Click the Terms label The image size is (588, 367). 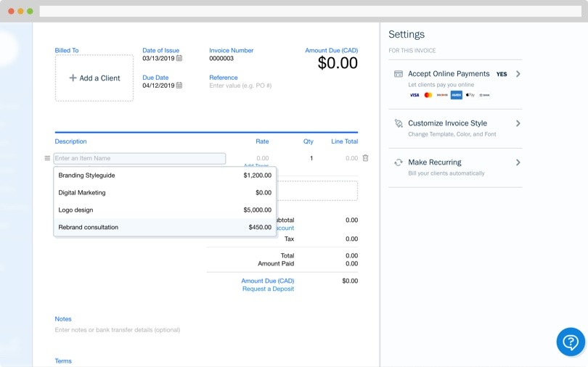tap(63, 361)
